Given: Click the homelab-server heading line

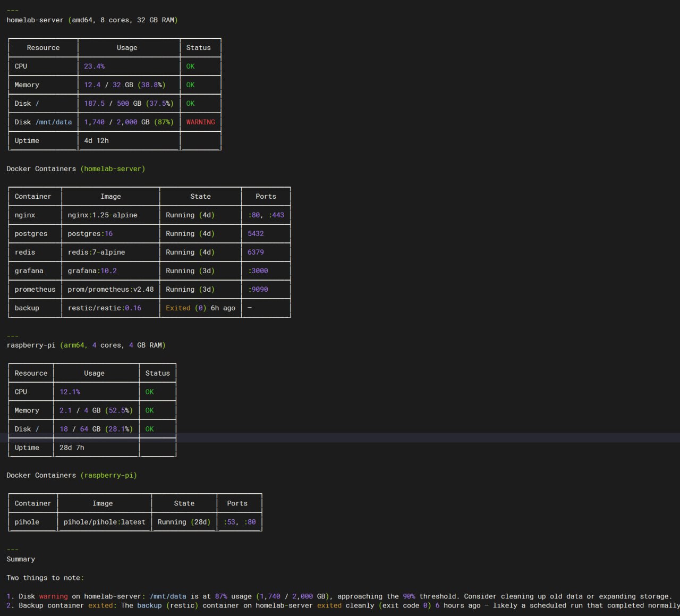Looking at the screenshot, I should (x=92, y=20).
